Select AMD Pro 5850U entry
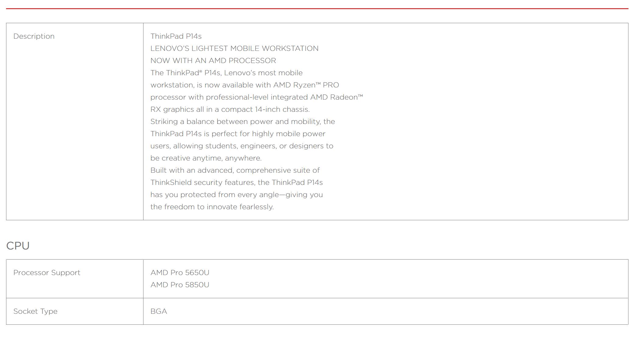This screenshot has width=644, height=343. 180,285
